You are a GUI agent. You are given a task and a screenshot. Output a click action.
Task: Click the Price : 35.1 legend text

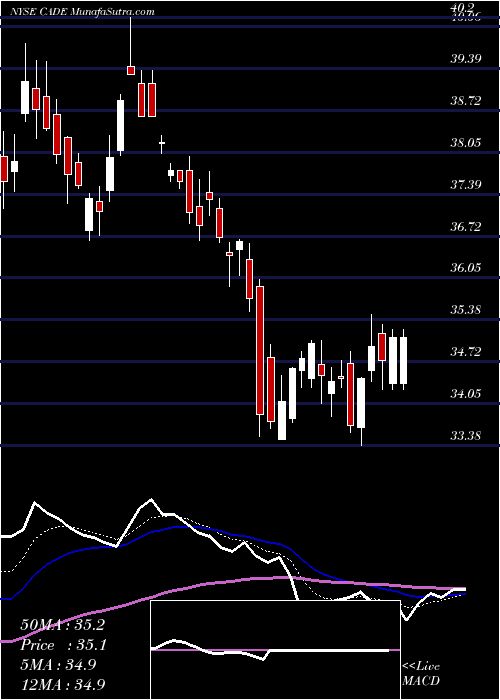click(x=62, y=645)
